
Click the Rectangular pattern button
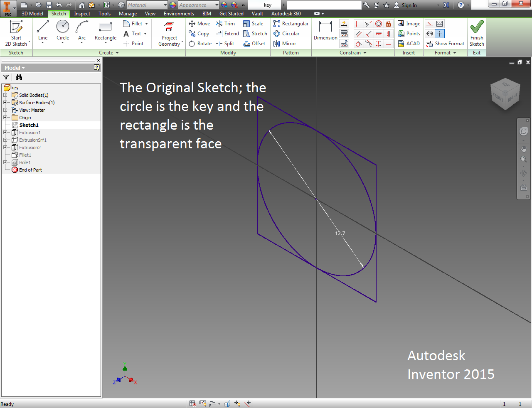291,24
